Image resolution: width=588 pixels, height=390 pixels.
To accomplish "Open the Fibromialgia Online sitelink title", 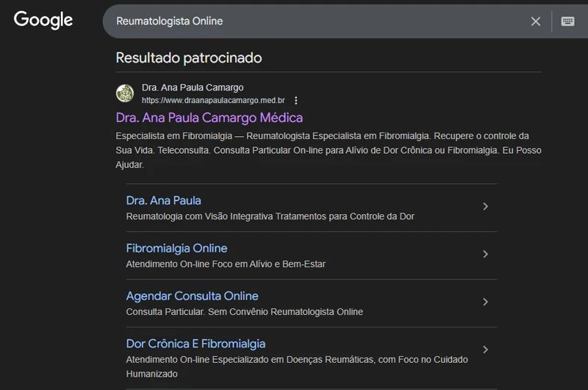I will (x=176, y=248).
